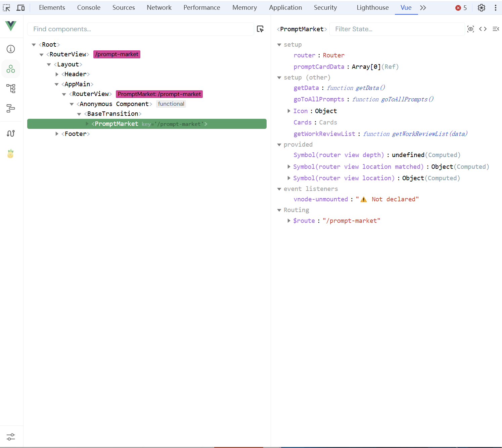Open the Vue devtools settings sliders icon
The image size is (502, 448).
(11, 437)
